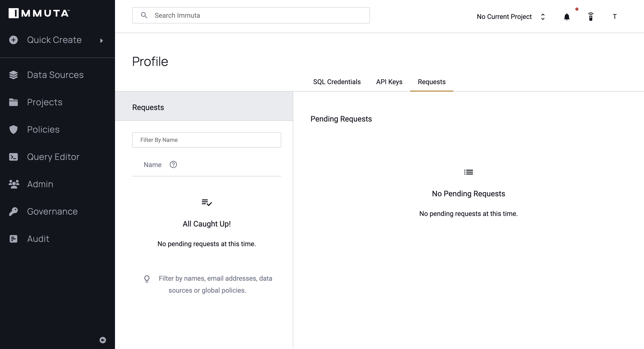Click the Name help question icon
The image size is (644, 349).
tap(173, 164)
